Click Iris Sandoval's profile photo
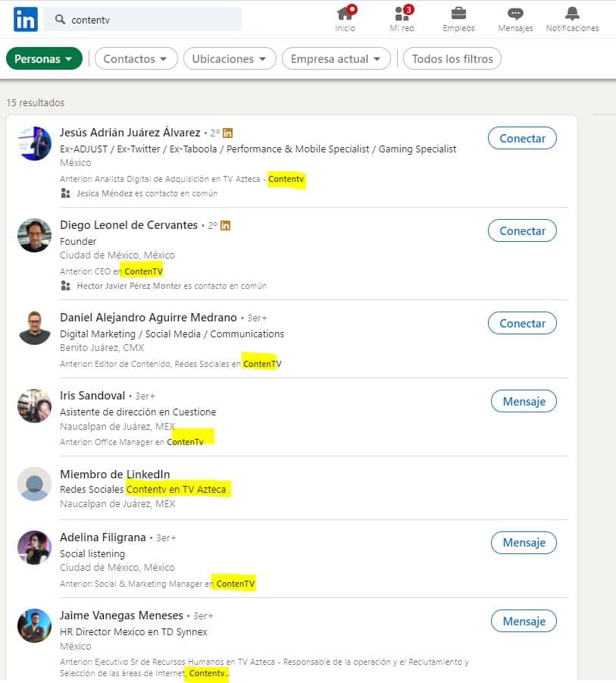The height and width of the screenshot is (683, 616). (x=34, y=406)
